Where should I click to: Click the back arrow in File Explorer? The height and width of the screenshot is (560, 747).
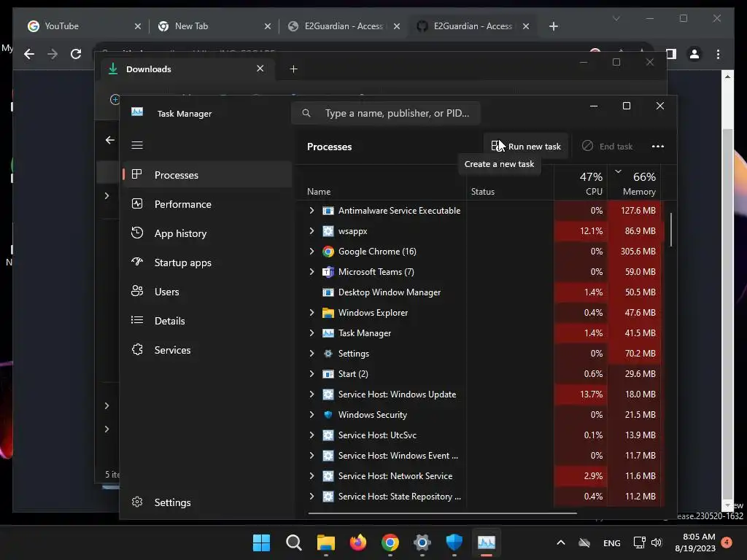coord(110,140)
